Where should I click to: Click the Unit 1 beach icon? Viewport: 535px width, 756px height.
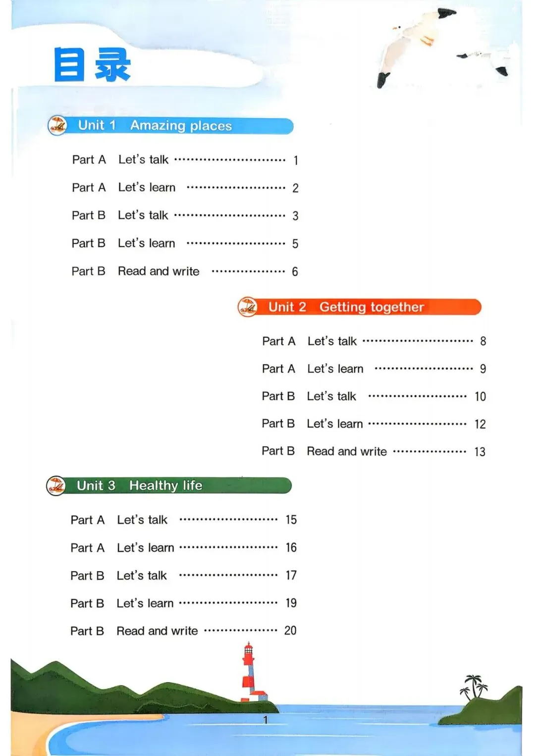[57, 126]
